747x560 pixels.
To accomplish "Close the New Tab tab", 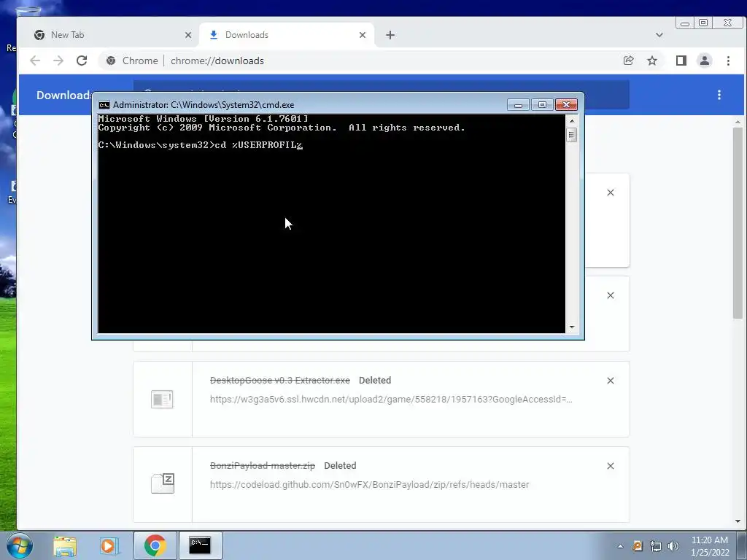I will point(188,35).
